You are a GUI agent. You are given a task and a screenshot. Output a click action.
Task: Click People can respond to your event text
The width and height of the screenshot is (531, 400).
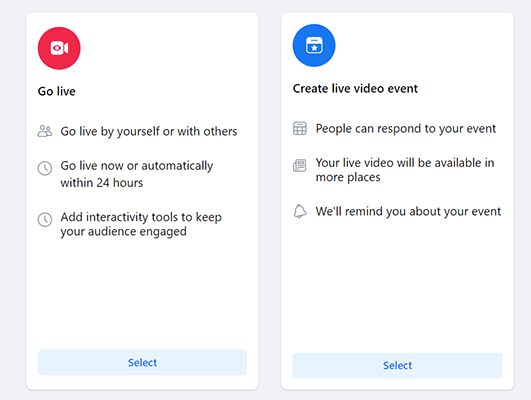pyautogui.click(x=406, y=129)
